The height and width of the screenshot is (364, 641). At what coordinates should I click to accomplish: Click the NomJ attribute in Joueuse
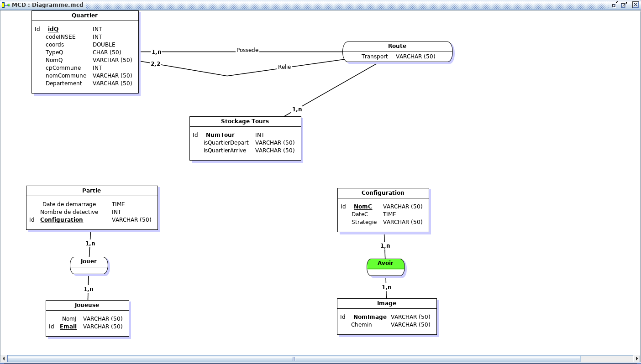tap(69, 319)
